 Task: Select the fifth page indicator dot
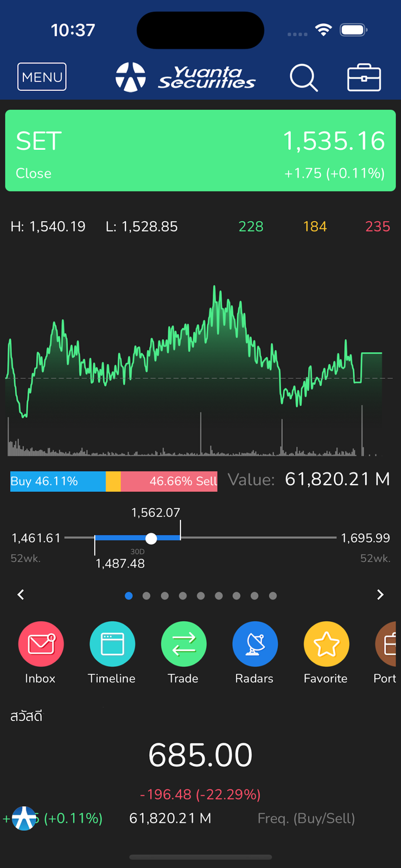point(200,596)
